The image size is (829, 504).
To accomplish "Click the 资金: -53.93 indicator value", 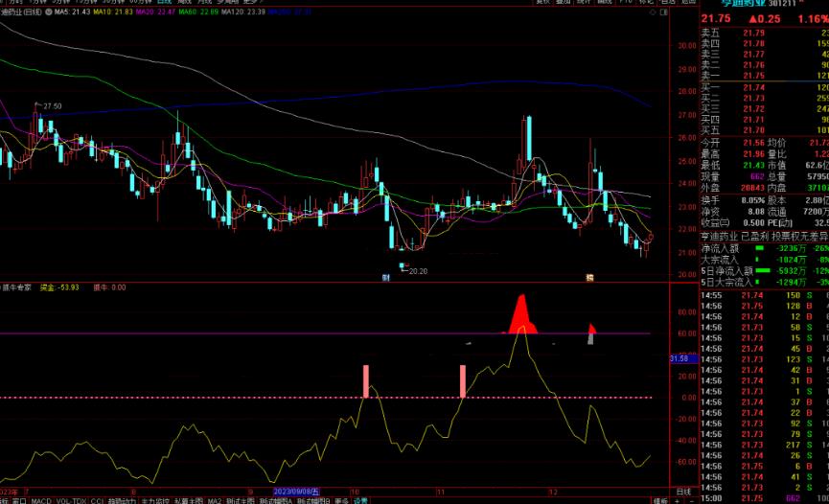I will pyautogui.click(x=59, y=287).
